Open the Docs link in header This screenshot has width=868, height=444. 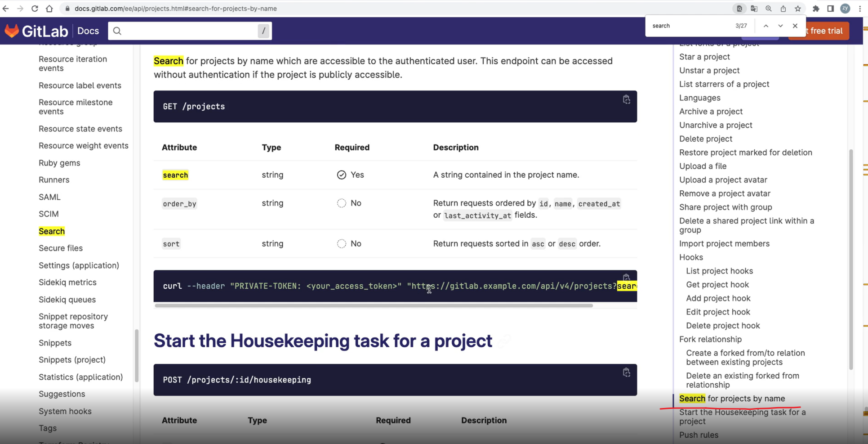tap(88, 31)
